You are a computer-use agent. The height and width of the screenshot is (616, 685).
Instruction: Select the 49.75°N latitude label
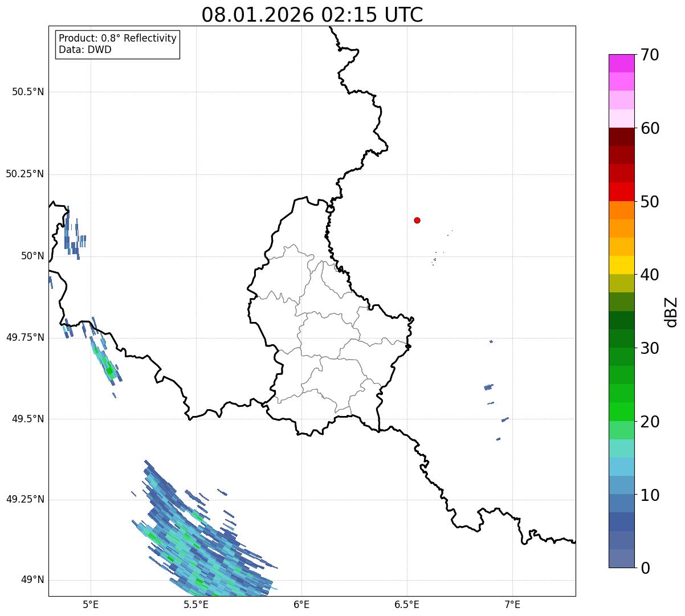(25, 337)
